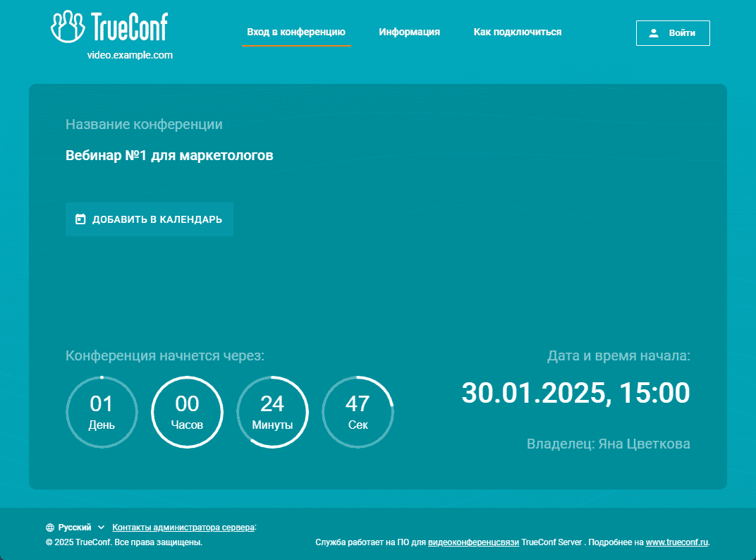Click the calendar icon in add-to-calendar button

(x=80, y=219)
